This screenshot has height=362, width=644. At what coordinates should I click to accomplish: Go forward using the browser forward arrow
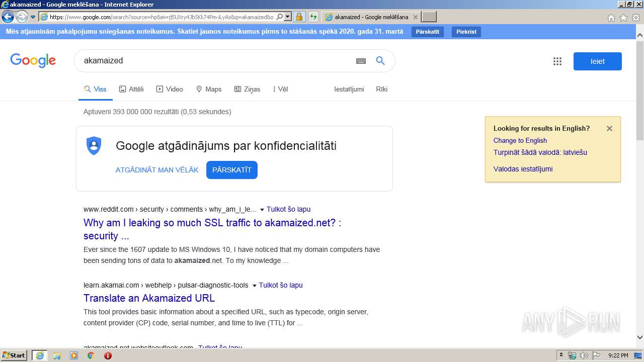pos(22,17)
